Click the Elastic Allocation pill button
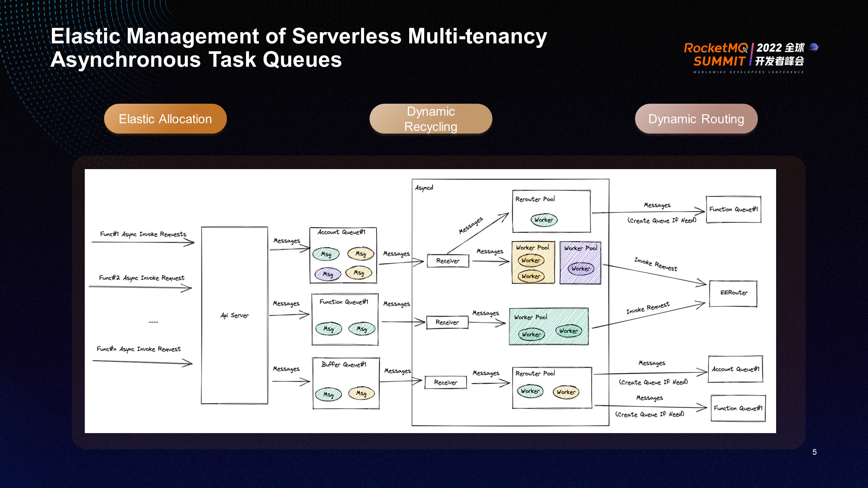Viewport: 868px width, 488px height. [x=165, y=119]
